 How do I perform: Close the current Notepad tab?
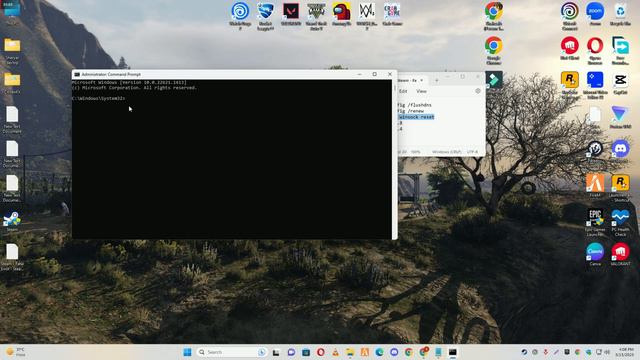422,80
